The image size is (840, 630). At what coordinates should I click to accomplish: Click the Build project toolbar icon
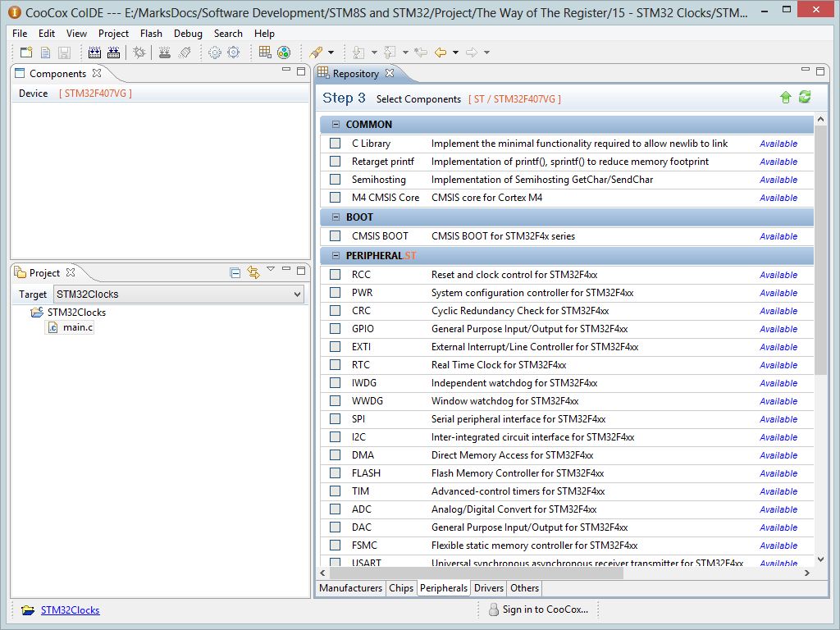click(x=94, y=52)
